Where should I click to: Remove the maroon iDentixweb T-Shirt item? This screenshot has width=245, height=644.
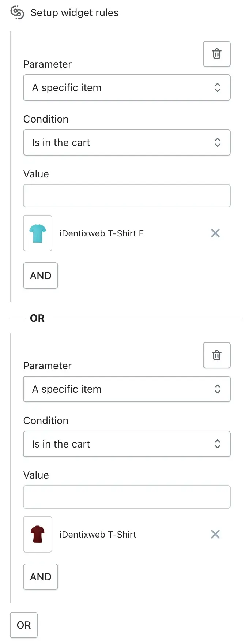215,534
